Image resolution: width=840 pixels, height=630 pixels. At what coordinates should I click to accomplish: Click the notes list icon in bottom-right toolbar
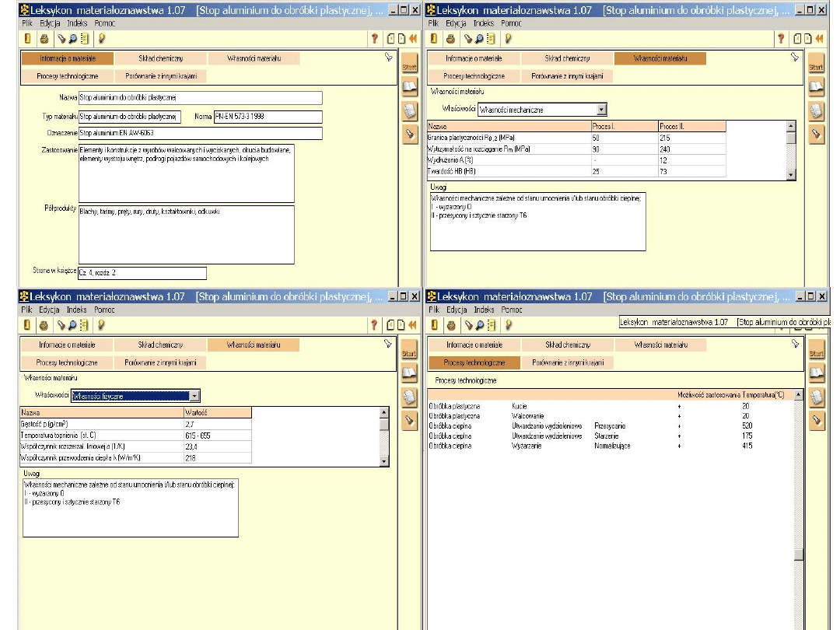491,324
